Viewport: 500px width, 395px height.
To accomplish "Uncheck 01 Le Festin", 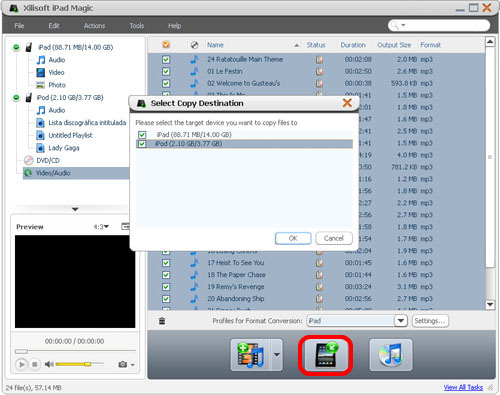I will 166,71.
